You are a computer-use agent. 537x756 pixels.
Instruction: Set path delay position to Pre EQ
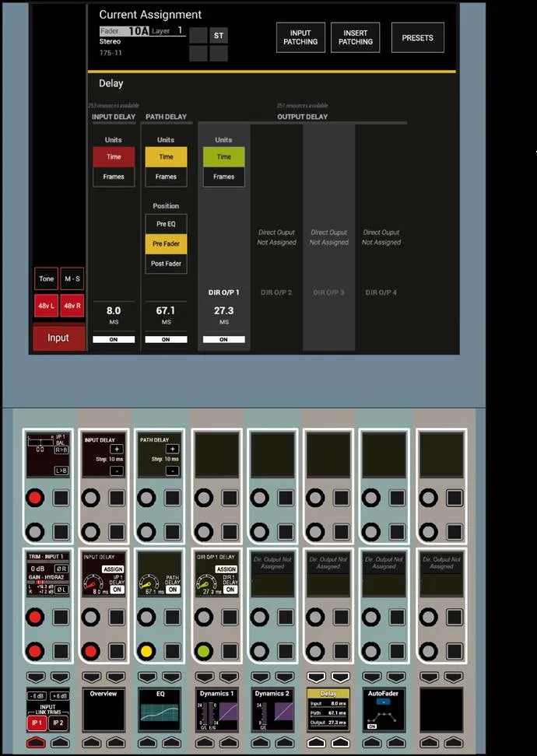point(166,224)
